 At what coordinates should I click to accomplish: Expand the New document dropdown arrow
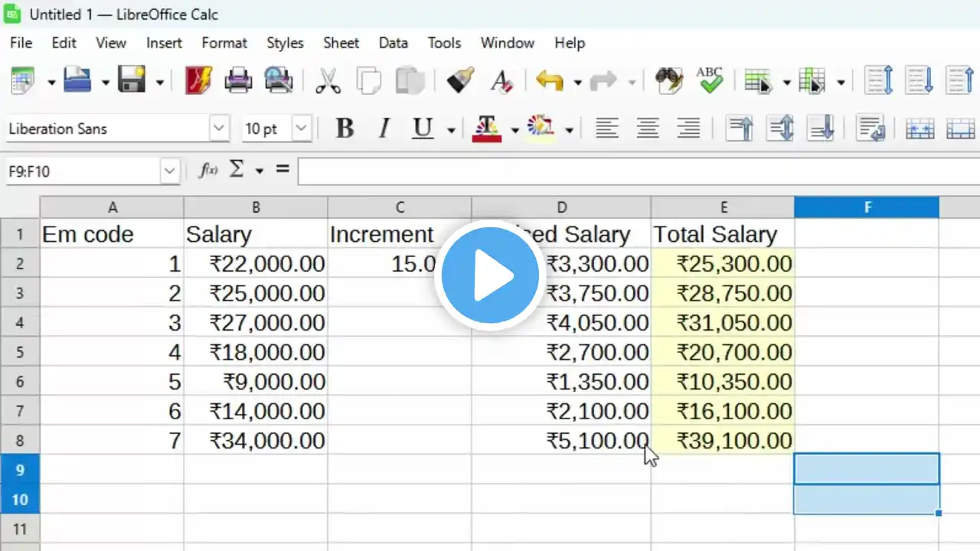click(x=51, y=82)
